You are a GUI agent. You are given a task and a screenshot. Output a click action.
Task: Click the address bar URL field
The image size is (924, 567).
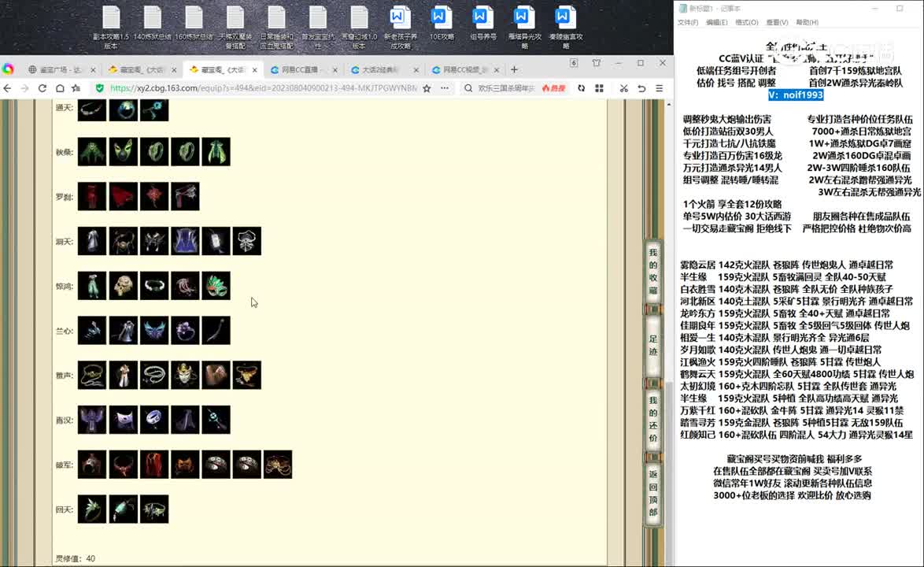(264, 88)
